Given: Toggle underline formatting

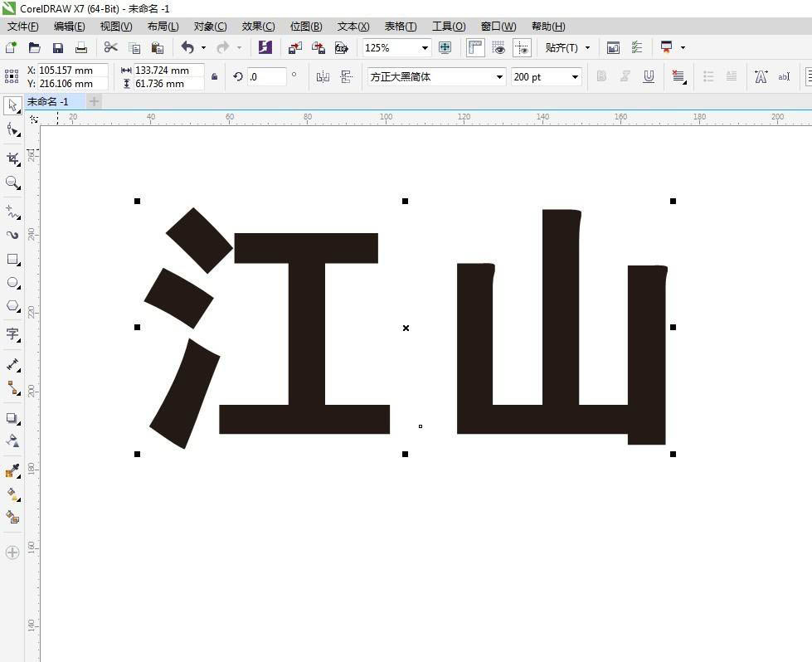Looking at the screenshot, I should 648,77.
